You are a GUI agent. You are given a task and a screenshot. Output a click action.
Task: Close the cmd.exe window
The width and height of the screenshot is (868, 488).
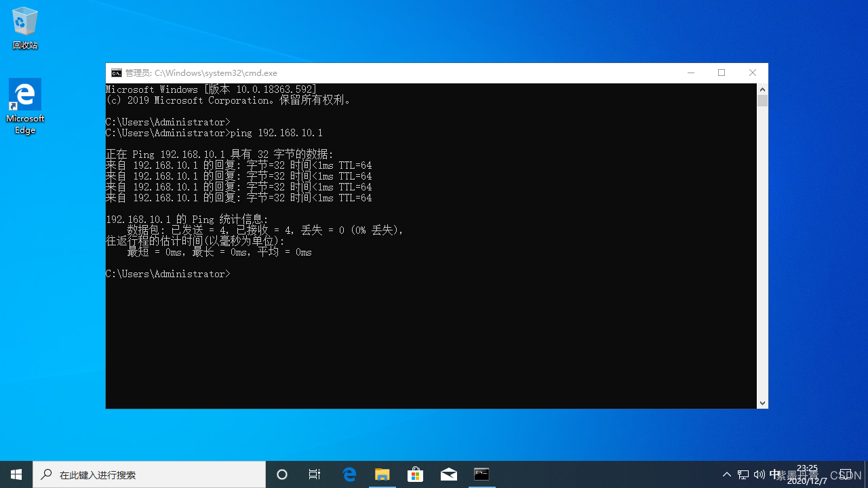click(x=753, y=73)
